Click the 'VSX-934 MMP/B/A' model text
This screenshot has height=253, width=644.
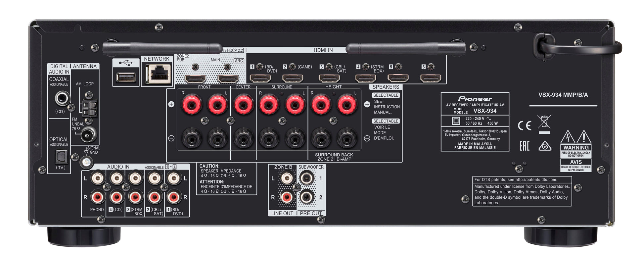[563, 95]
